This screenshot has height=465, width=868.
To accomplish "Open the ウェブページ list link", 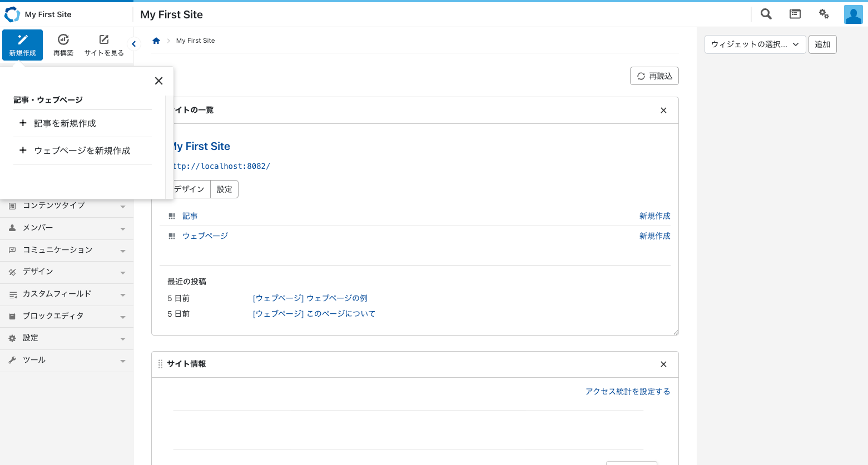I will (x=205, y=236).
